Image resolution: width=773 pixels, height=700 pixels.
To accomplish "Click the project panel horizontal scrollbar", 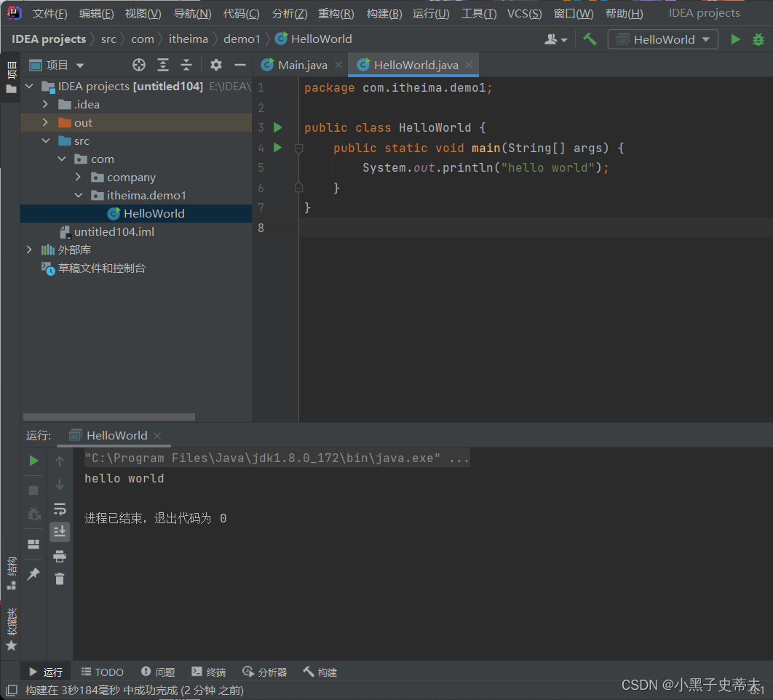I will pyautogui.click(x=109, y=417).
